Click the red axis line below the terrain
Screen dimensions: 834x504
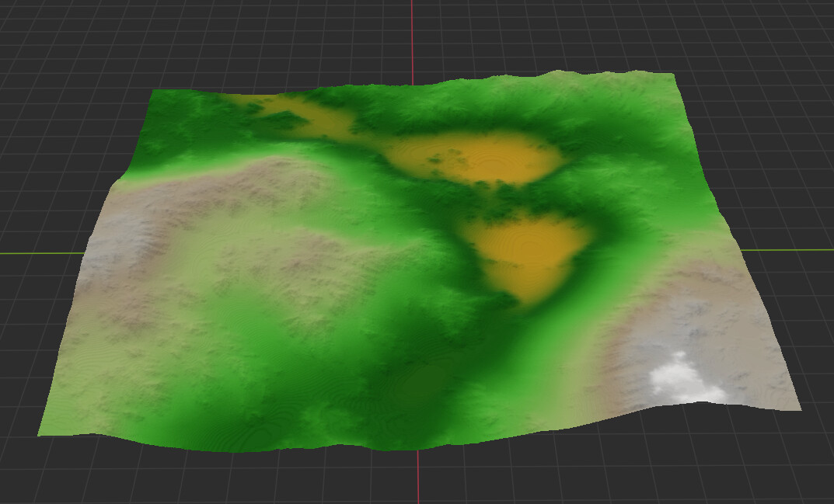pyautogui.click(x=419, y=478)
